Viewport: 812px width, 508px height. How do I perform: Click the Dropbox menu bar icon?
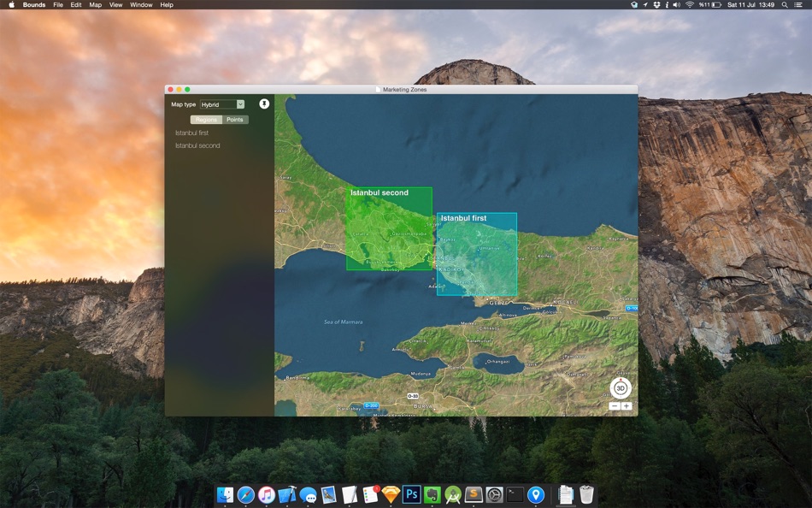pos(656,4)
